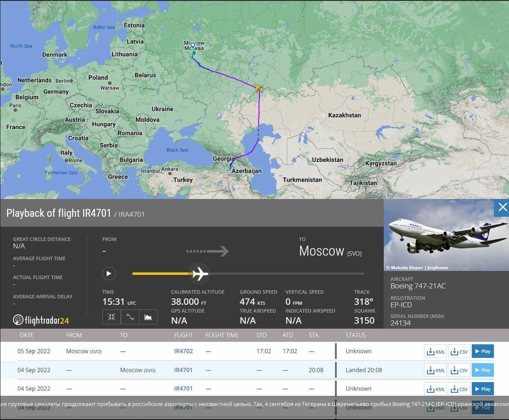Start playback with the round play button

(109, 274)
